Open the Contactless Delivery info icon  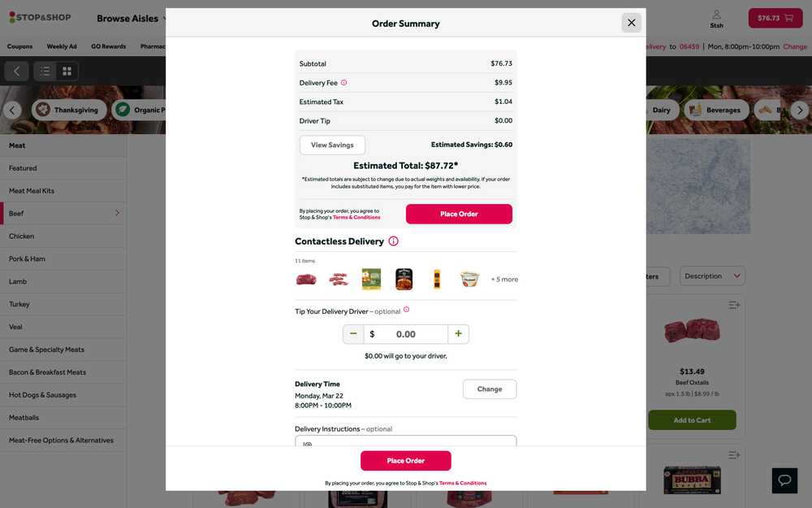(394, 241)
